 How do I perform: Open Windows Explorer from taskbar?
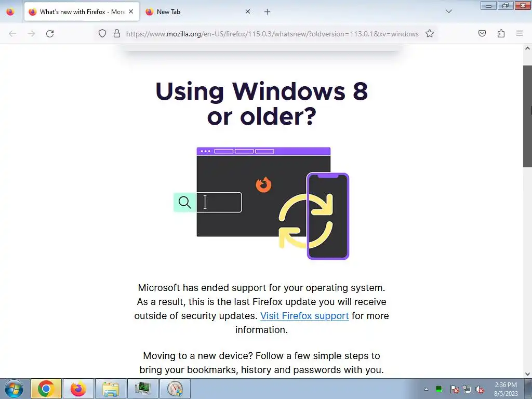(111, 389)
